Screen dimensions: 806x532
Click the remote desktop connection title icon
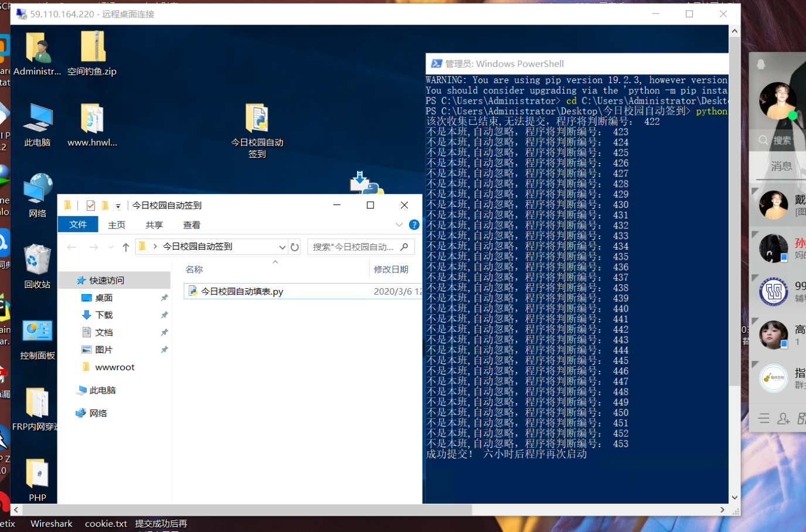tap(22, 14)
